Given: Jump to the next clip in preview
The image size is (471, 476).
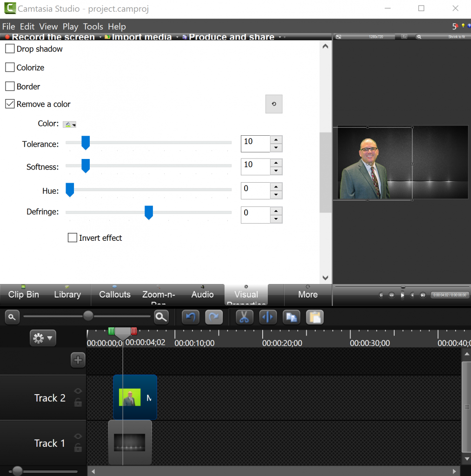Looking at the screenshot, I should (x=422, y=295).
